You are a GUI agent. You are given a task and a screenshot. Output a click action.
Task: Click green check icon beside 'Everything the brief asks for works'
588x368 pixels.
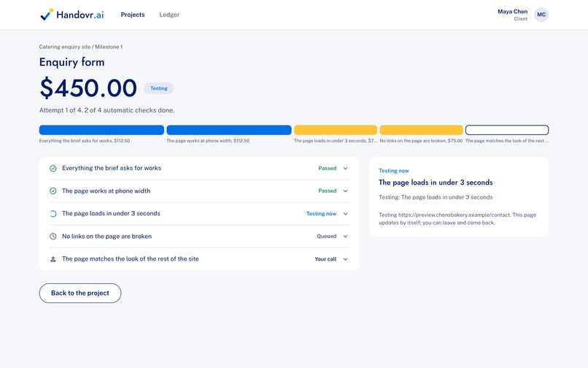tap(53, 168)
